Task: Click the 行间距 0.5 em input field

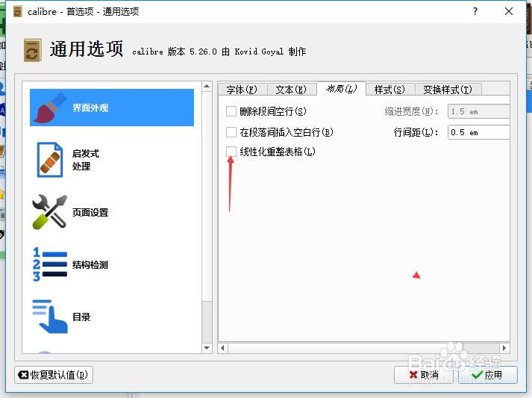Action: pyautogui.click(x=479, y=132)
